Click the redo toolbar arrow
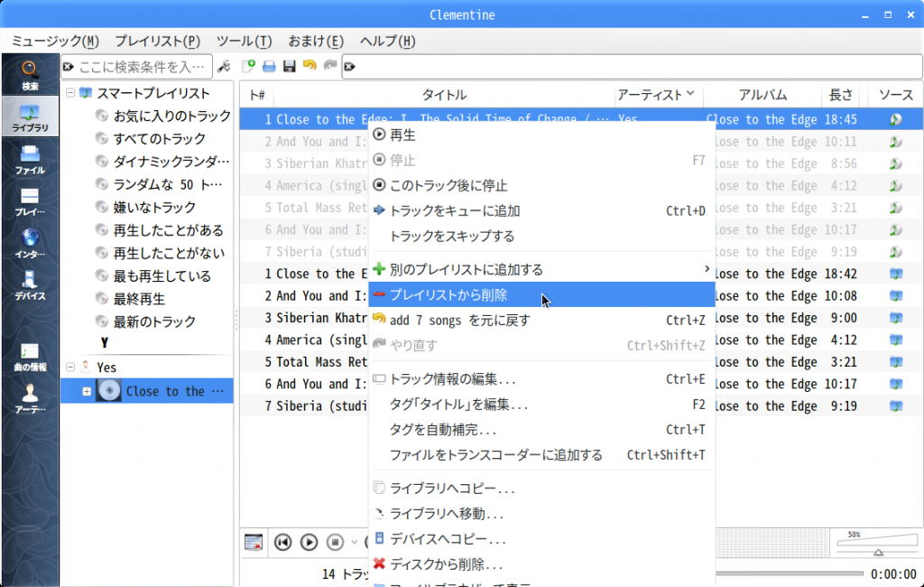 point(330,66)
